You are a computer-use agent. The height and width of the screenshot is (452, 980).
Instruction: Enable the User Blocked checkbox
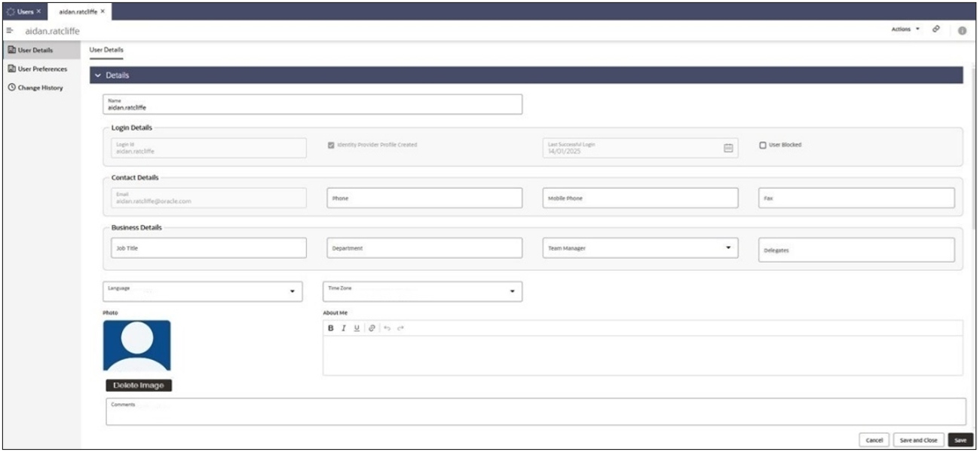coord(763,145)
